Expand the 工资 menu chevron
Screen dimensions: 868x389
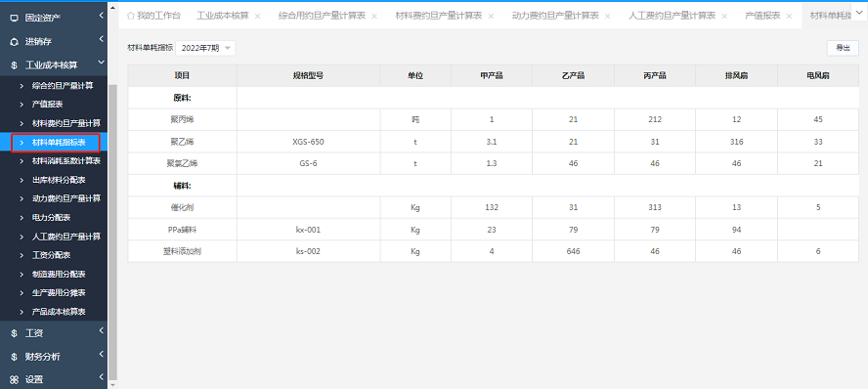102,331
